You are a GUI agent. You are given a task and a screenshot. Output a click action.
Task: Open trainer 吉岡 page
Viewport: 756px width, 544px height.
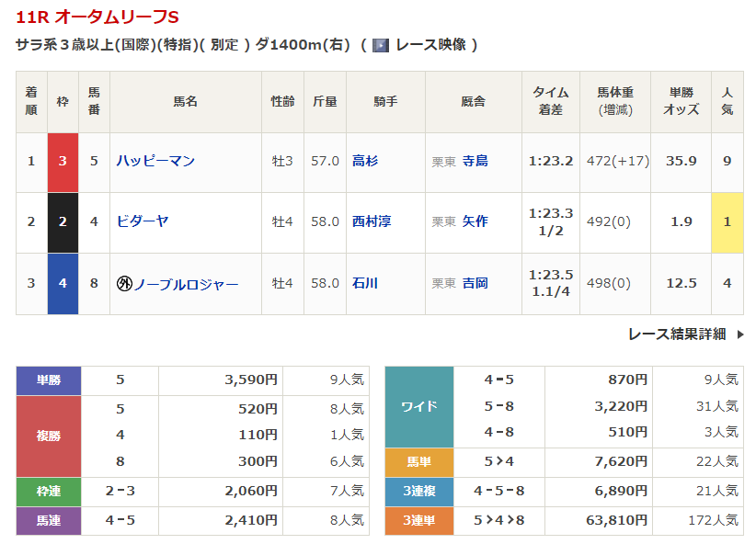tap(475, 284)
